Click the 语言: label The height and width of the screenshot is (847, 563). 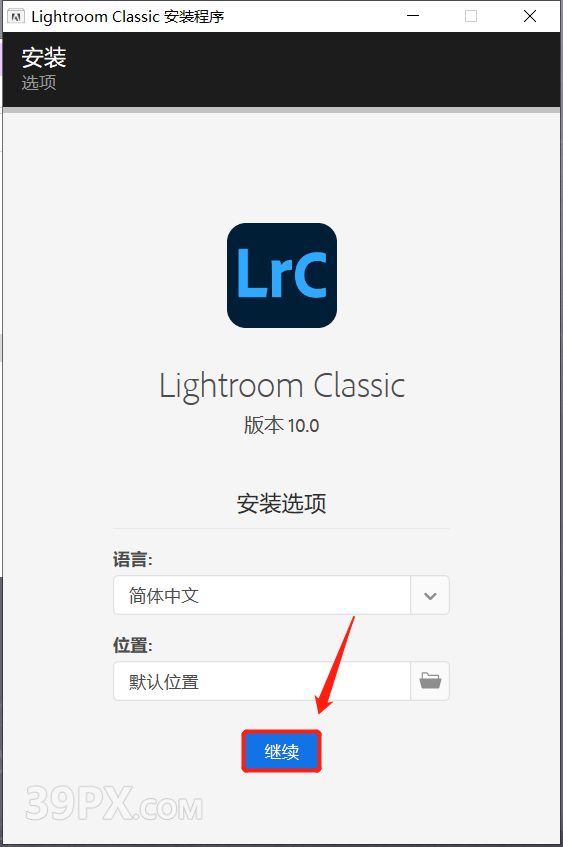(x=132, y=559)
